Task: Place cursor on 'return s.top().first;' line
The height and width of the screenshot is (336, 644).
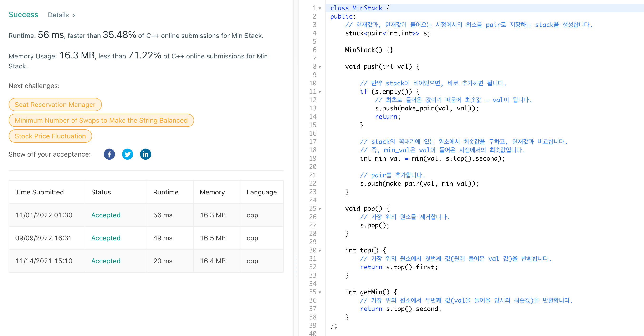Action: (x=399, y=267)
